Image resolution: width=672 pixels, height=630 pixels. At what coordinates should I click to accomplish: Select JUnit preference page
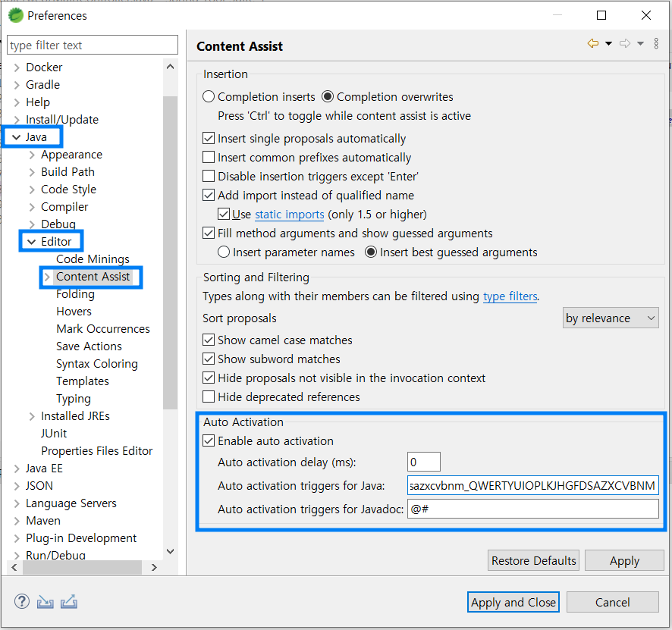(x=54, y=434)
